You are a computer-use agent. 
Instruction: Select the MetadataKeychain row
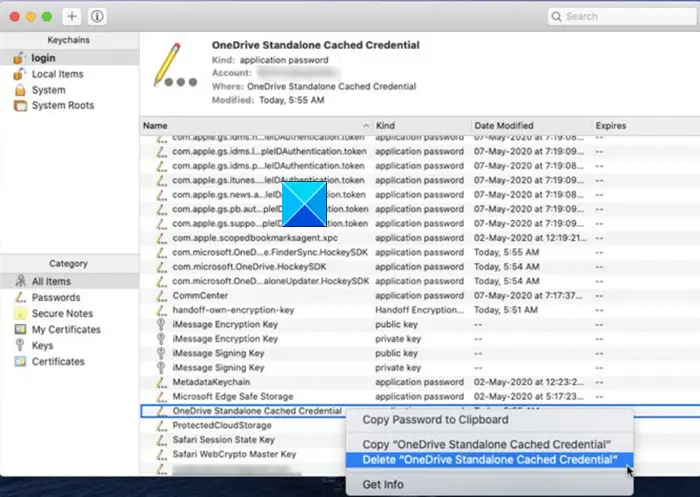[420, 382]
